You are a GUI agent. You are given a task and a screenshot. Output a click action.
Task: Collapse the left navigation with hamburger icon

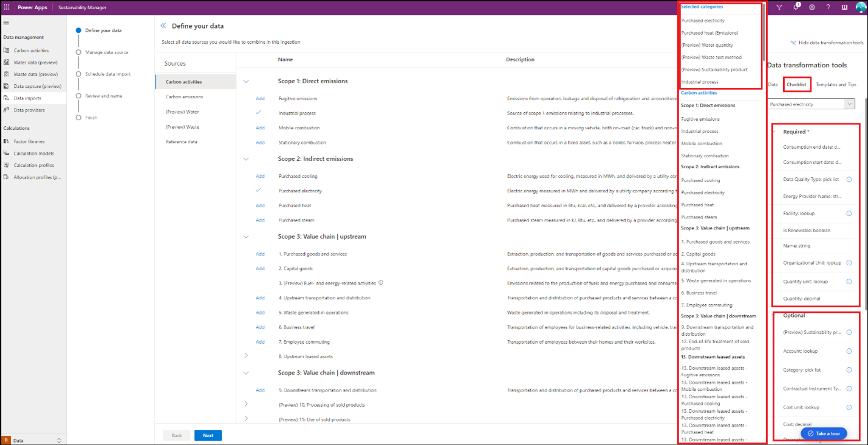pos(6,23)
